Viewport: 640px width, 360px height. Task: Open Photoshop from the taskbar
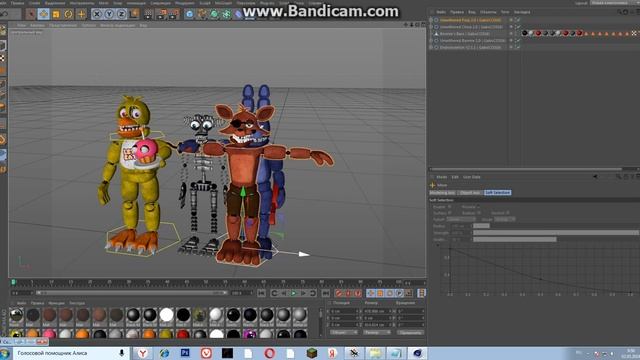click(185, 353)
